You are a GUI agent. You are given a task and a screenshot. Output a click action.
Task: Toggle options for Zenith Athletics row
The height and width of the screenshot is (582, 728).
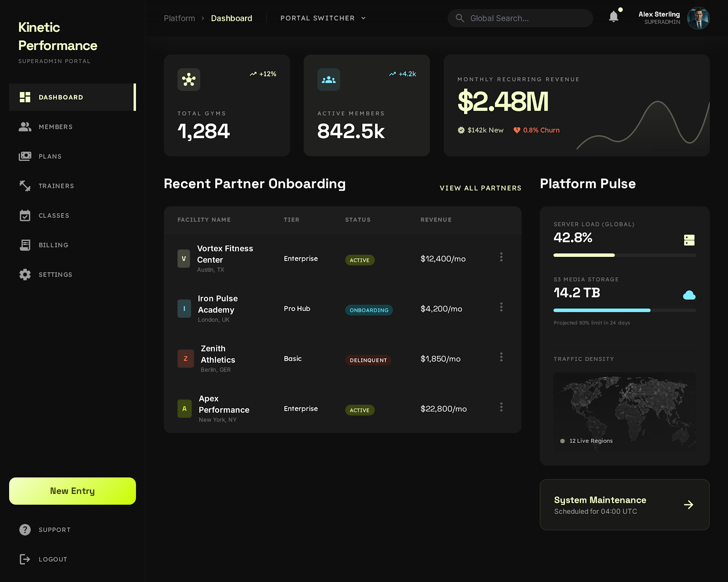501,357
